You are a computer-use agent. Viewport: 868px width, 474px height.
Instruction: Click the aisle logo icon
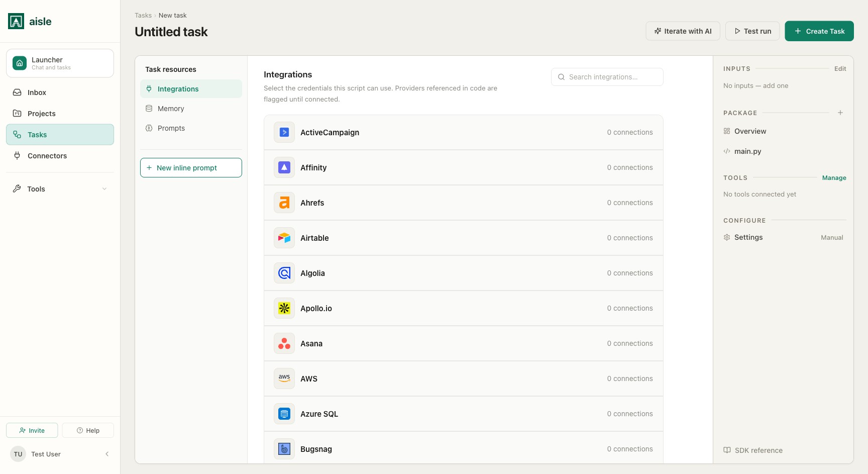pos(16,21)
